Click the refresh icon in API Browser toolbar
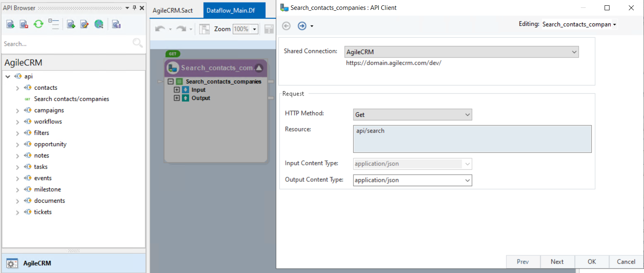Screen dimensions: 644x273 (38, 24)
